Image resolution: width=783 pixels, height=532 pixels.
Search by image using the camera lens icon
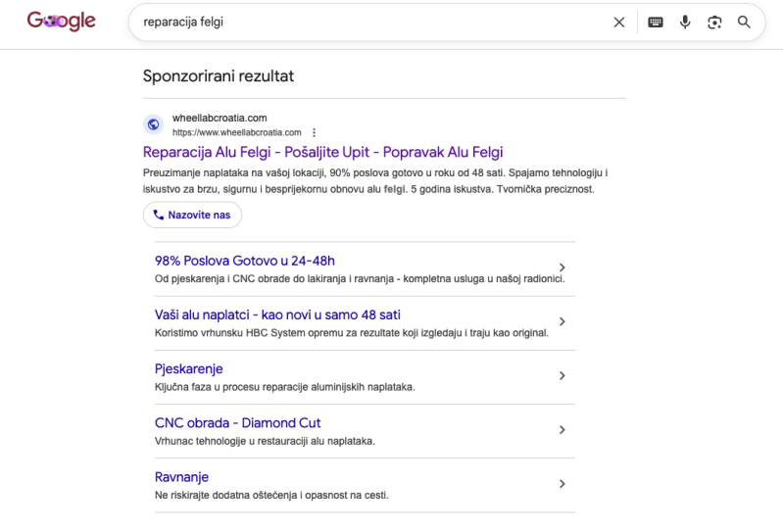click(714, 22)
